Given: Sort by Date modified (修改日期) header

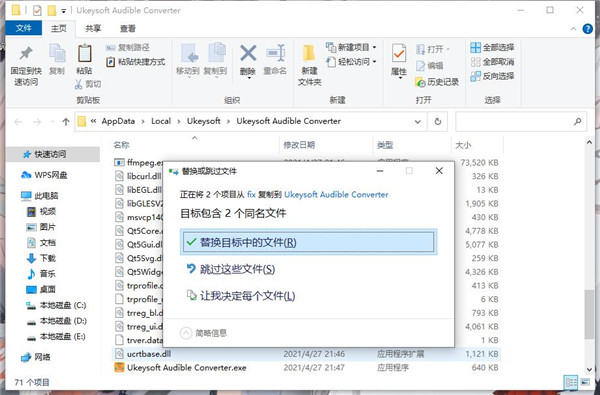Looking at the screenshot, I should 299,145.
